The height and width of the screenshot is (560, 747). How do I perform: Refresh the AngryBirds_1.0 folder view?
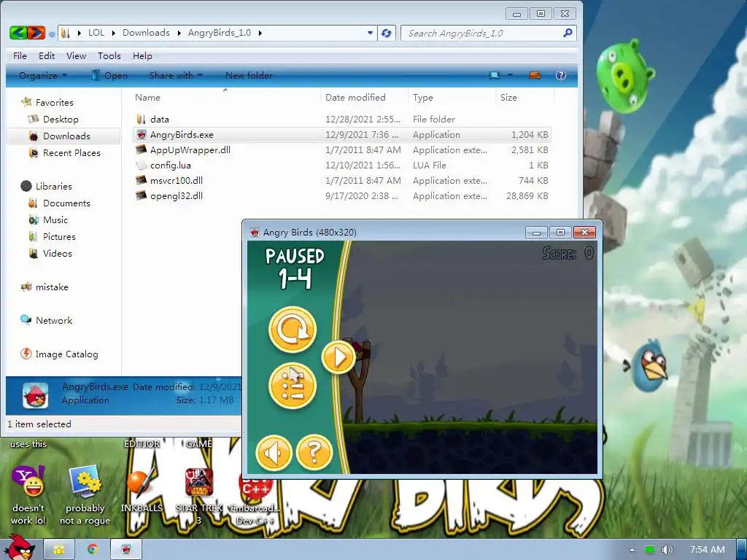point(387,33)
